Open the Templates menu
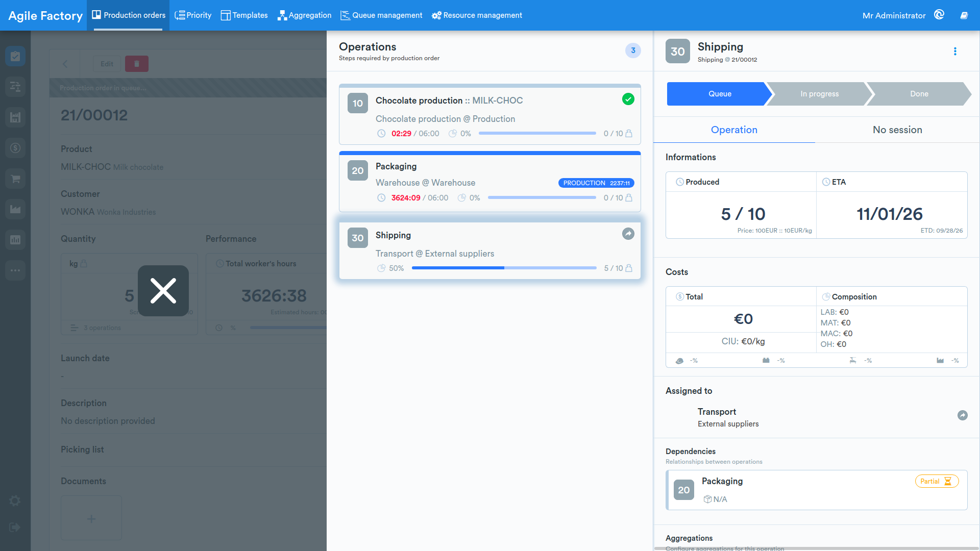The image size is (980, 551). (x=244, y=15)
